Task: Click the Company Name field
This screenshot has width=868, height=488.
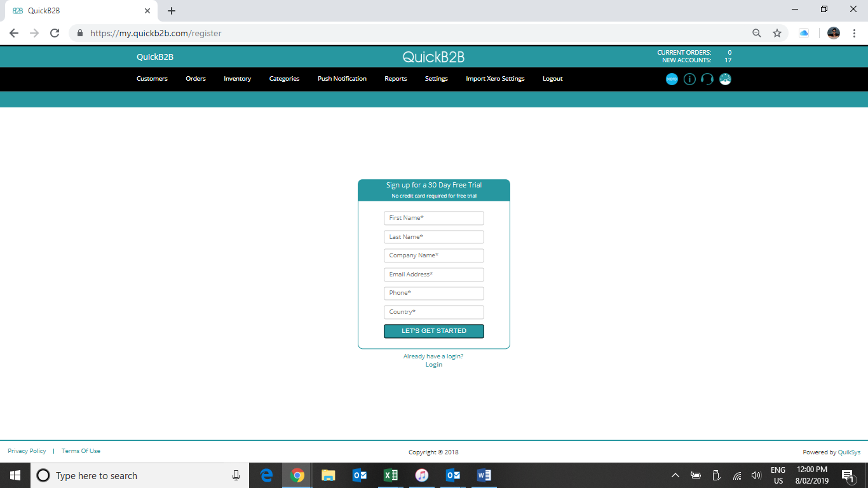Action: (x=434, y=255)
